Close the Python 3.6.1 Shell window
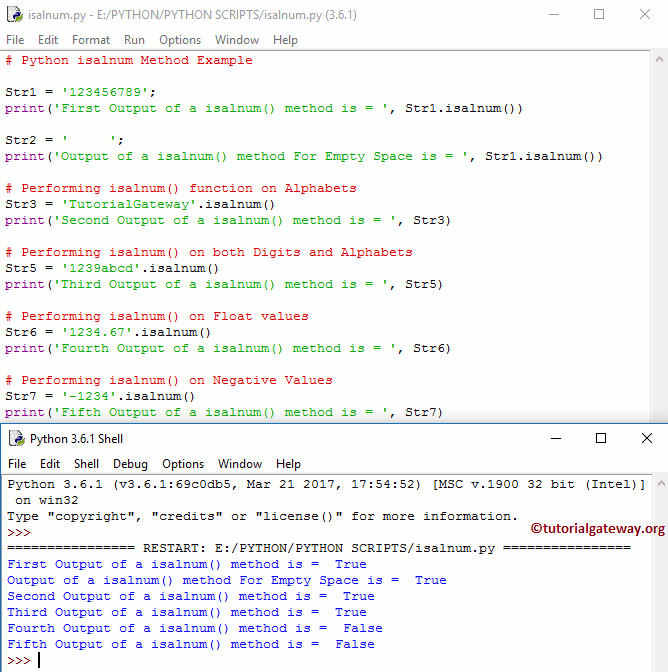The width and height of the screenshot is (668, 672). [x=647, y=438]
